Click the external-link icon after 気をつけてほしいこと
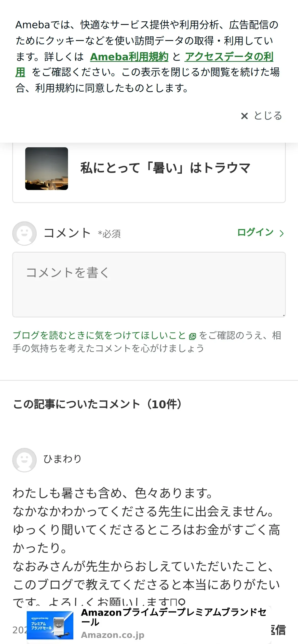This screenshot has width=298, height=644. [x=192, y=336]
